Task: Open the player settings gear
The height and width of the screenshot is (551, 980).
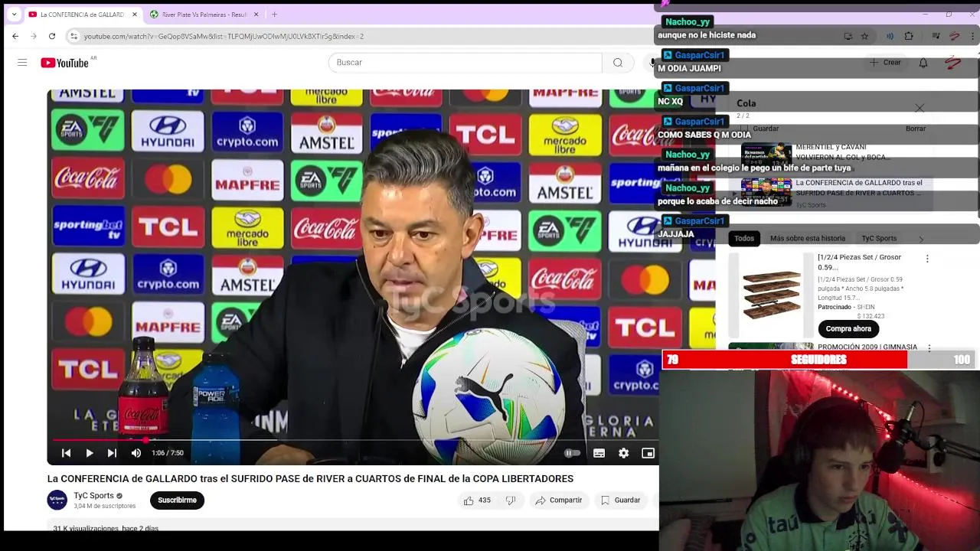Action: pyautogui.click(x=624, y=453)
